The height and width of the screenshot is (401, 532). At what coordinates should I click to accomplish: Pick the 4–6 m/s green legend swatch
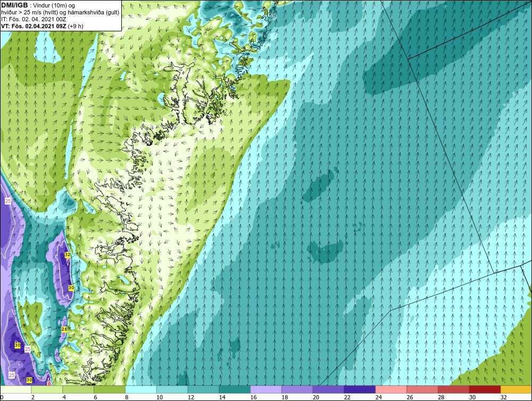tap(78, 390)
